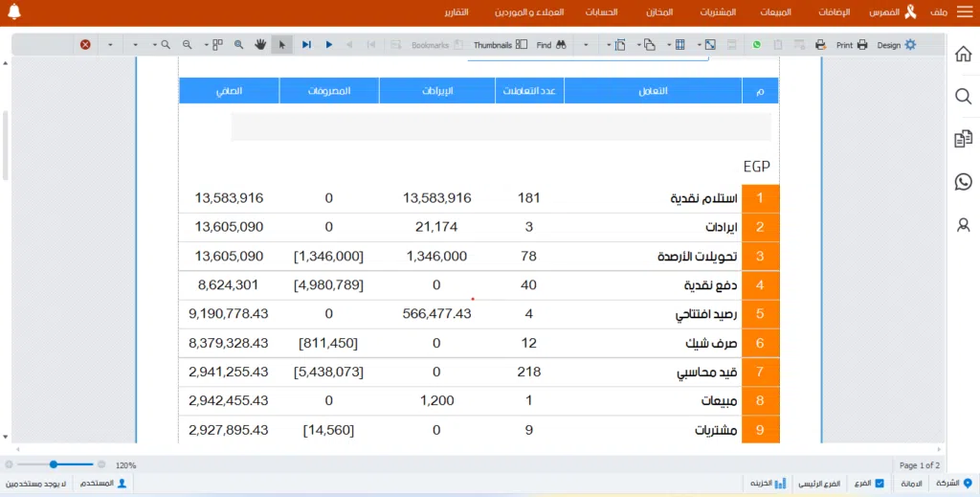Open the الفهرس menu
Viewport: 980px width, 497px height.
coord(884,12)
